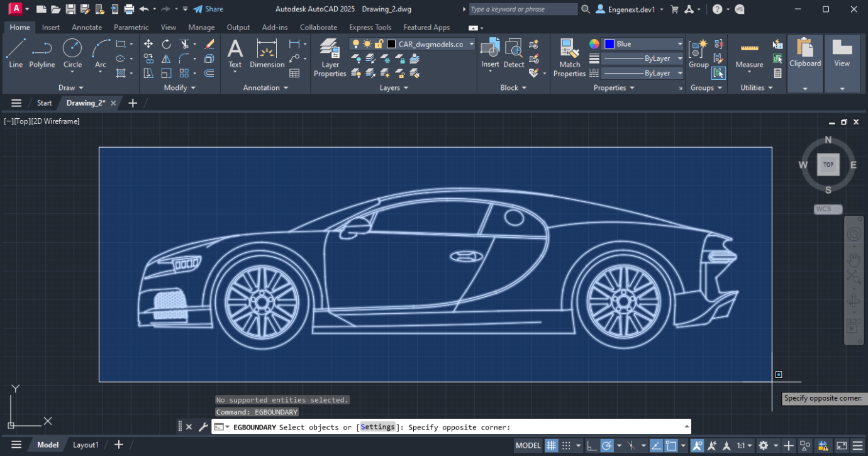
Task: Activate the Mirror tool
Action: click(x=166, y=58)
